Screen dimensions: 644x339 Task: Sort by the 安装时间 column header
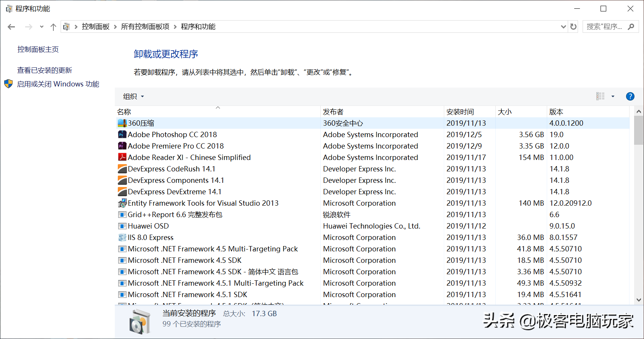470,112
